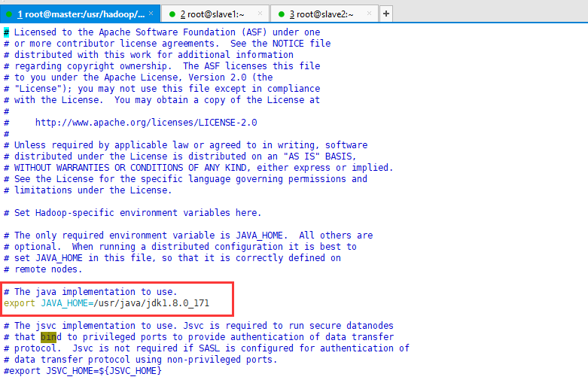Click the Apache license URL line
This screenshot has width=588, height=383.
pos(130,123)
